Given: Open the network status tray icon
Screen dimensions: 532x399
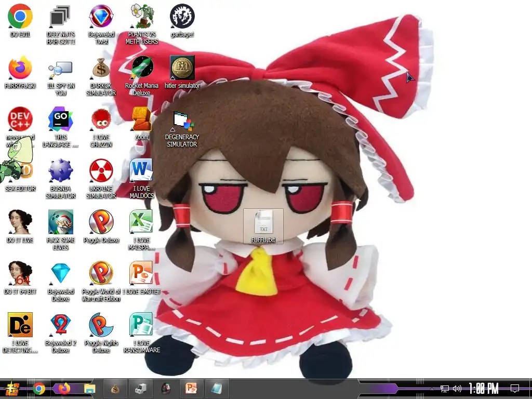Looking at the screenshot, I should pos(445,389).
